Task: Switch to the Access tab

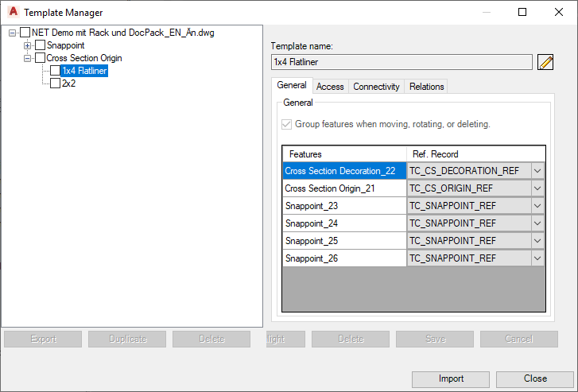Action: pyautogui.click(x=330, y=87)
